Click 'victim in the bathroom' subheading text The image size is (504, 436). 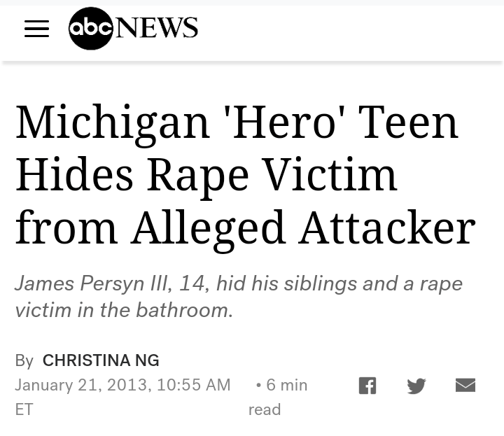(x=123, y=309)
